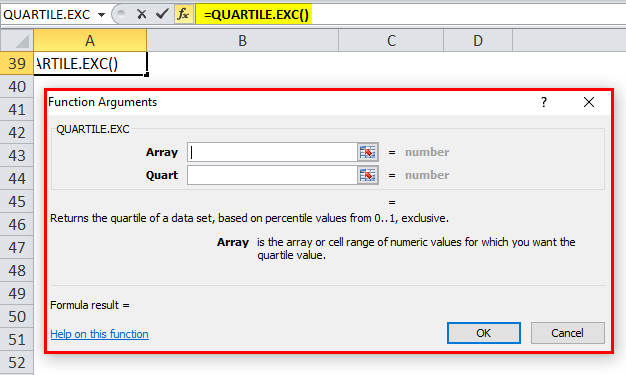
Task: Select row 42 header
Action: tap(17, 133)
